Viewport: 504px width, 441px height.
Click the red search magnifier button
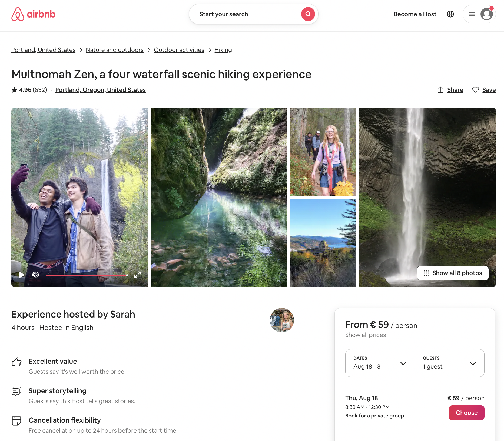tap(308, 14)
